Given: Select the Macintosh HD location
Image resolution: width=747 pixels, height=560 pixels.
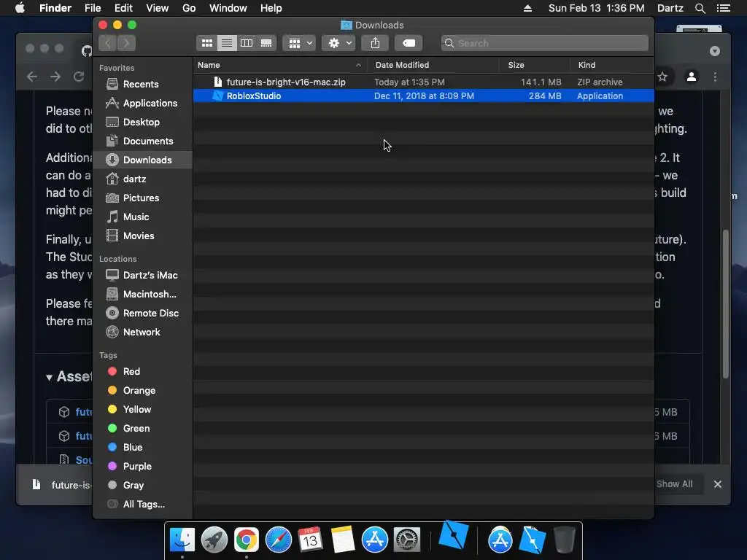Looking at the screenshot, I should (x=143, y=295).
